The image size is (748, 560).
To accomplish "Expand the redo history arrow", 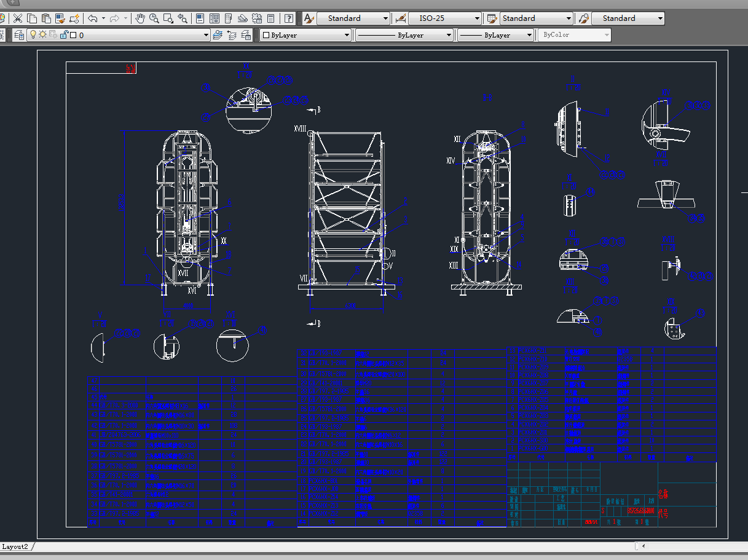I will [x=126, y=18].
